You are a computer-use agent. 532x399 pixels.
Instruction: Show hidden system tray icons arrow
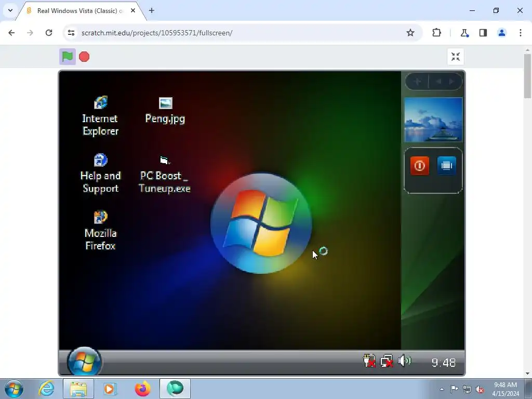(442, 389)
